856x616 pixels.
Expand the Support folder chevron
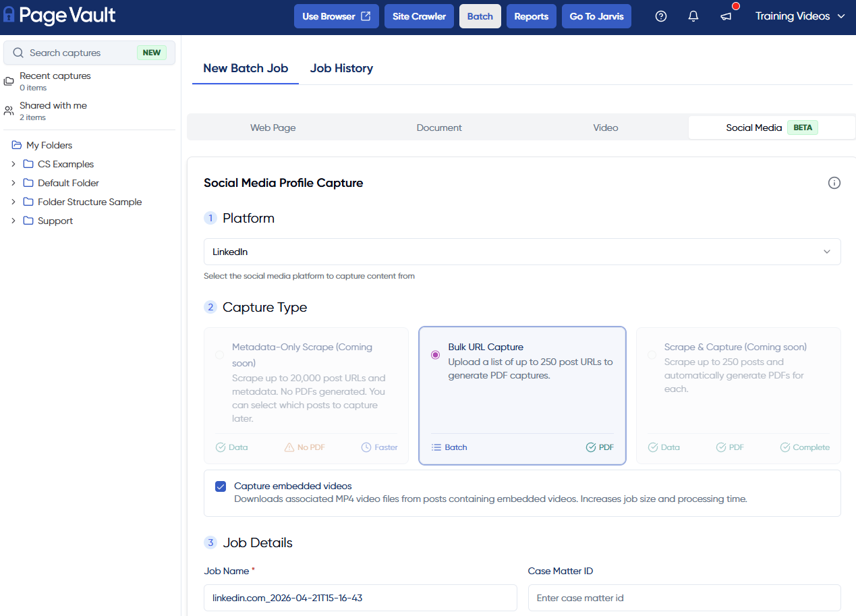point(13,221)
